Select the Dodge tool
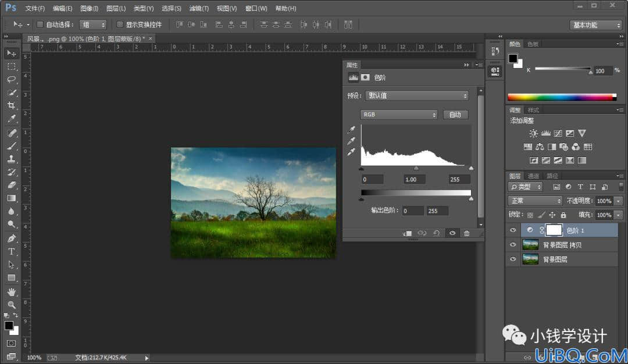This screenshot has height=364, width=628. (x=12, y=224)
